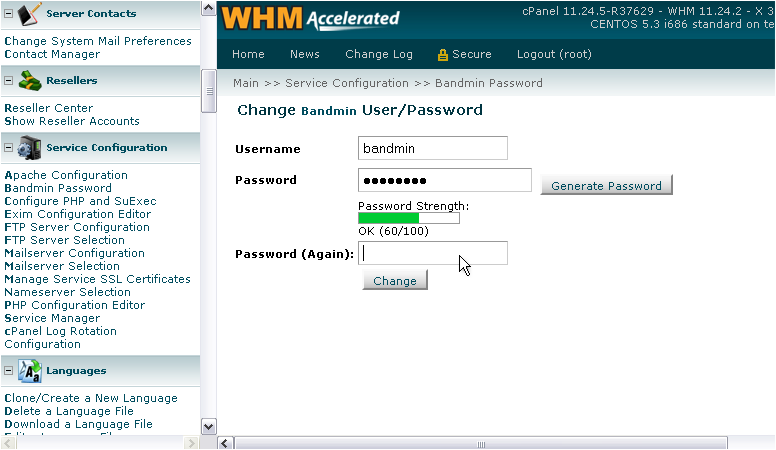
Task: Click the Change button
Action: pyautogui.click(x=395, y=280)
